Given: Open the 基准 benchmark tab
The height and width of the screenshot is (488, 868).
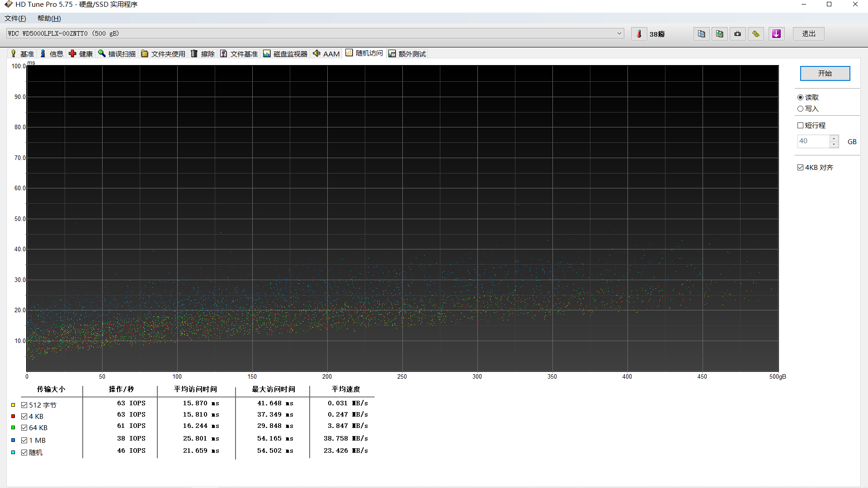Looking at the screenshot, I should [x=22, y=54].
